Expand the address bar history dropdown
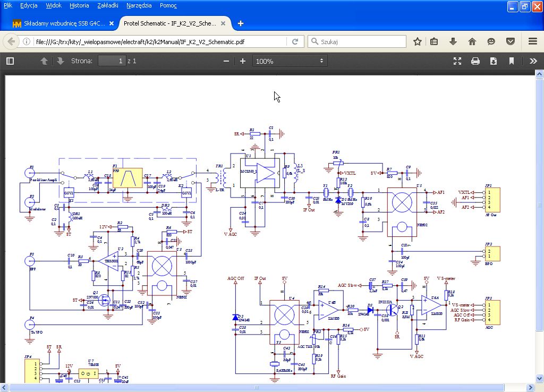This screenshot has height=392, width=544. [x=282, y=41]
